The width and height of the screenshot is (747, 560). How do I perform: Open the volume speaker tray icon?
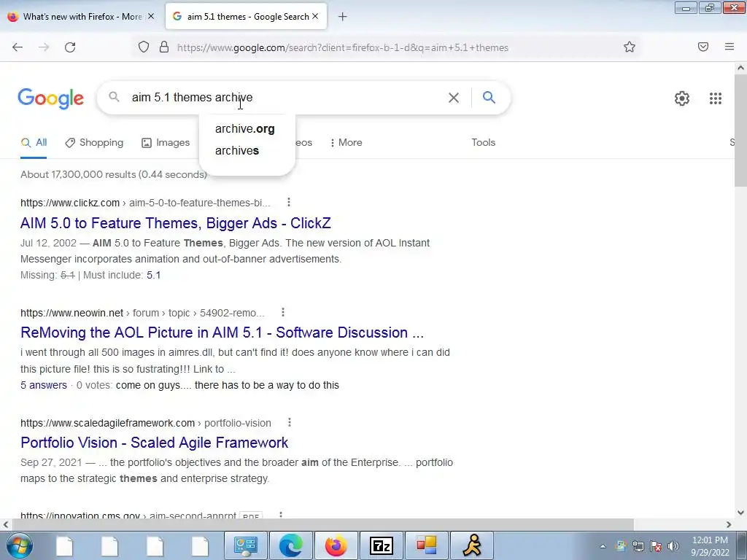(673, 546)
